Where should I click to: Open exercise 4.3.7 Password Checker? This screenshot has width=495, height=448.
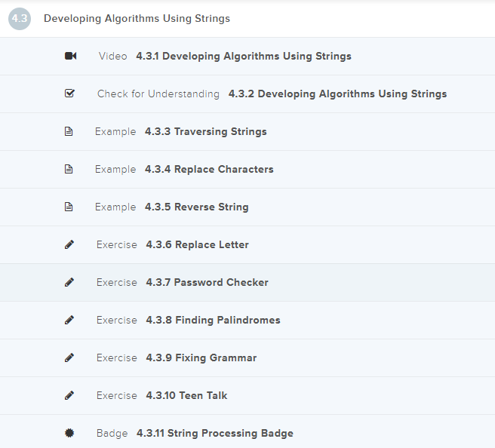coord(207,282)
